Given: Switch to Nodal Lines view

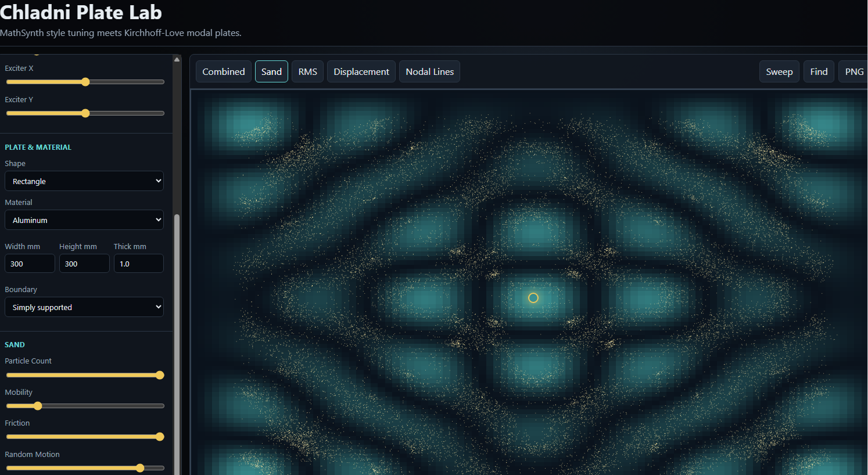Looking at the screenshot, I should click(430, 71).
